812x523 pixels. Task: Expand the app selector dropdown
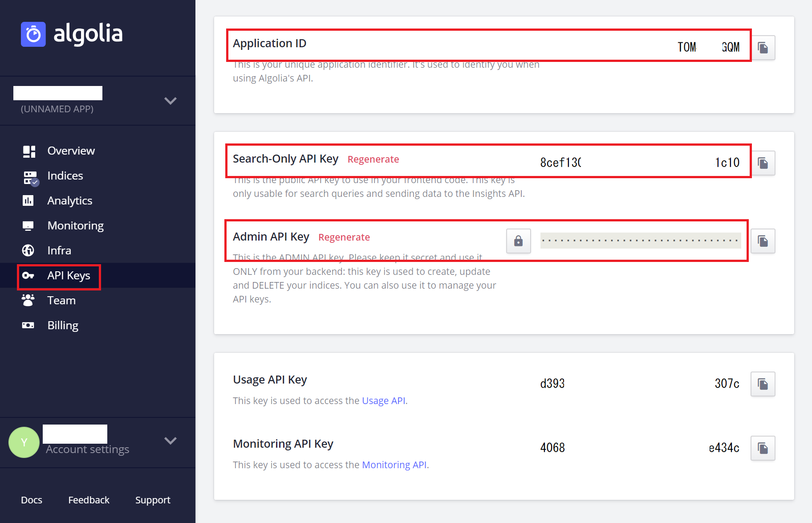pyautogui.click(x=171, y=101)
